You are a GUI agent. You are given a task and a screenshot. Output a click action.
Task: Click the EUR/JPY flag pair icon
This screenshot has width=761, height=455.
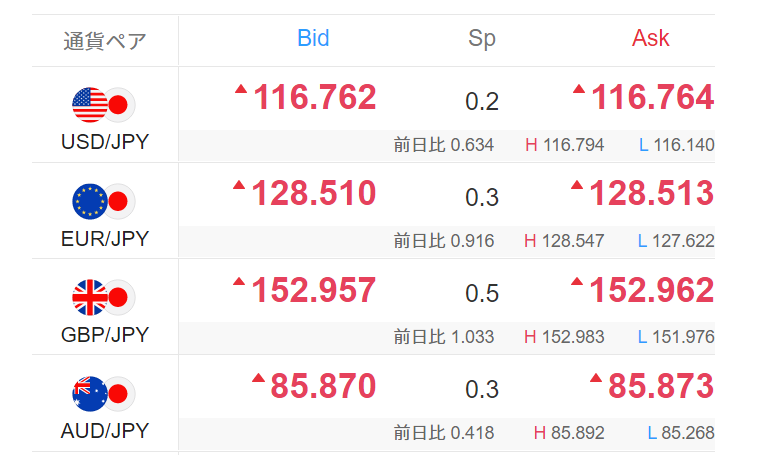coord(104,200)
